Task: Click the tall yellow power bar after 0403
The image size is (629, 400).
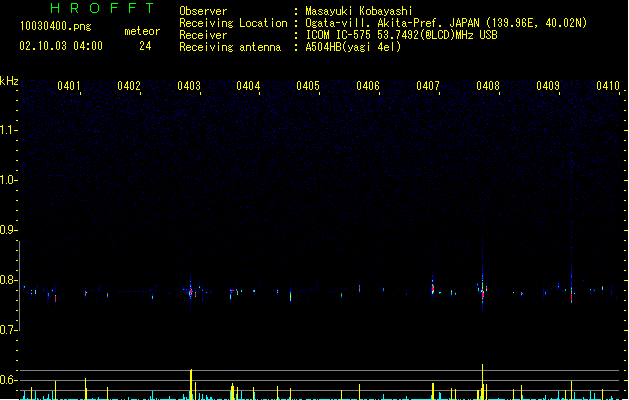Action: (191, 384)
